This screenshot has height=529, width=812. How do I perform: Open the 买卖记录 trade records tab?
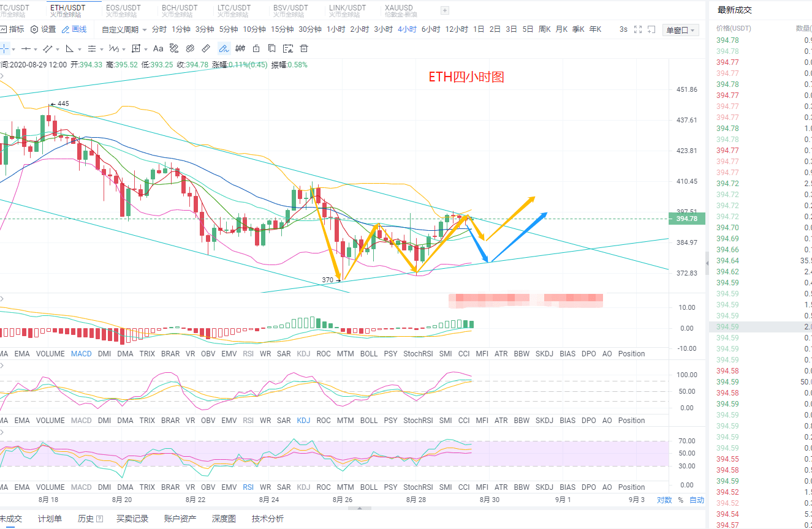[x=132, y=519]
